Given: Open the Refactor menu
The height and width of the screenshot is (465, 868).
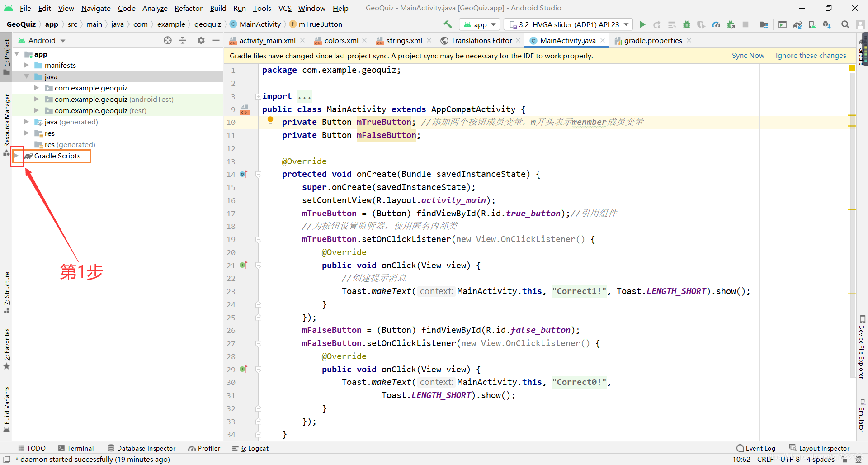Looking at the screenshot, I should [188, 8].
